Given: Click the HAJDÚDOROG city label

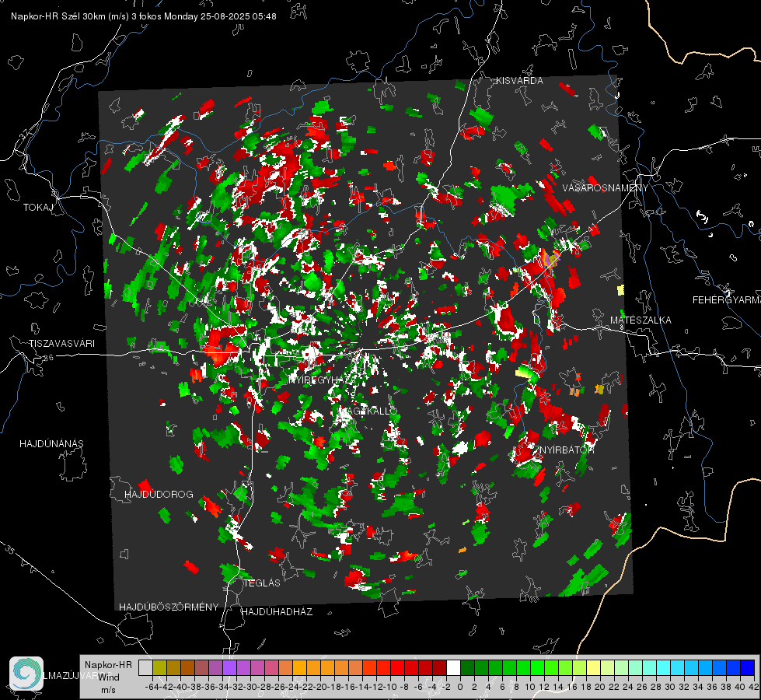Looking at the screenshot, I should (159, 495).
